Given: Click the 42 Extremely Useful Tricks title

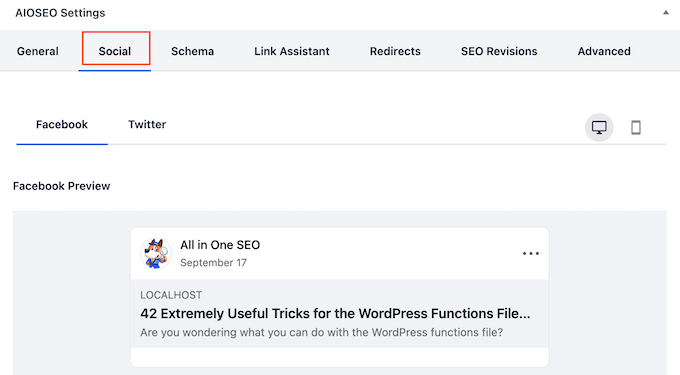Looking at the screenshot, I should tap(335, 313).
